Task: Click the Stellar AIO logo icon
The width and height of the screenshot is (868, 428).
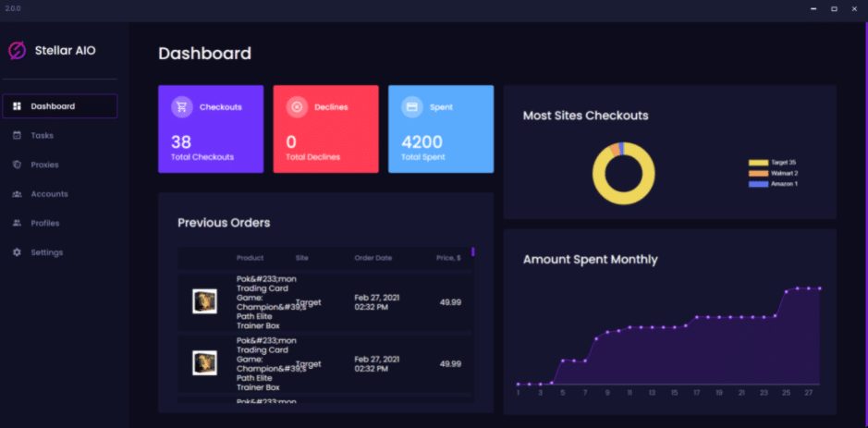Action: tap(18, 51)
